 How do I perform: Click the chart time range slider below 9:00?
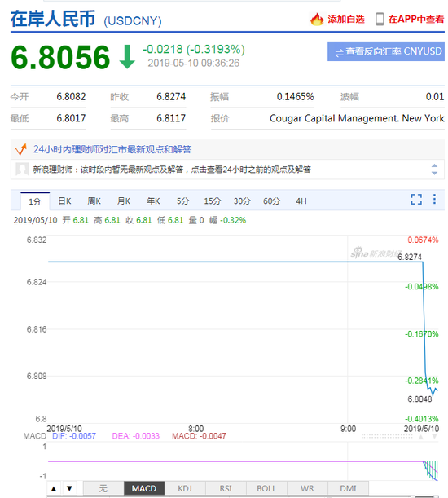click(x=387, y=437)
